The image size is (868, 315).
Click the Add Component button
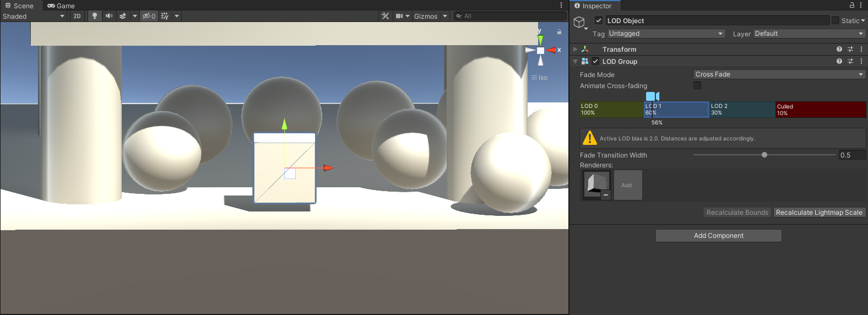[x=718, y=236]
